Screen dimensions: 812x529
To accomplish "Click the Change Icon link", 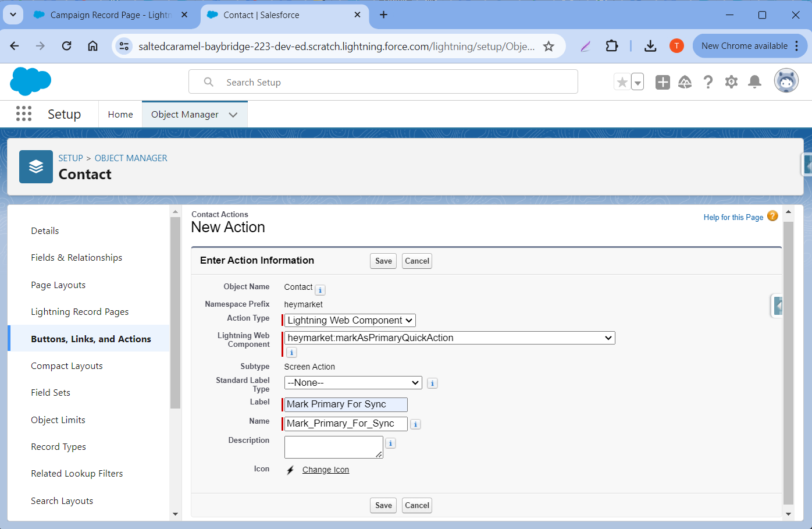I will (x=326, y=470).
